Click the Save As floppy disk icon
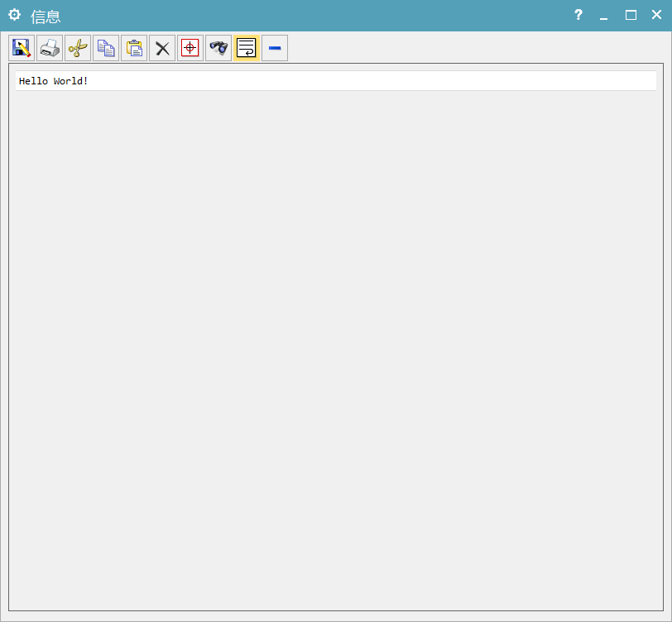The image size is (672, 622). pyautogui.click(x=22, y=48)
